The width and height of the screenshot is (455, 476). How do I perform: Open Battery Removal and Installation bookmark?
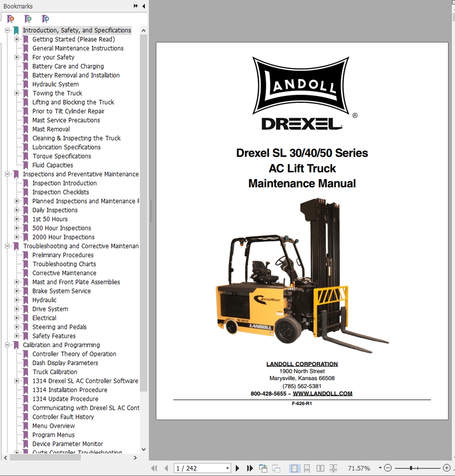(x=76, y=75)
